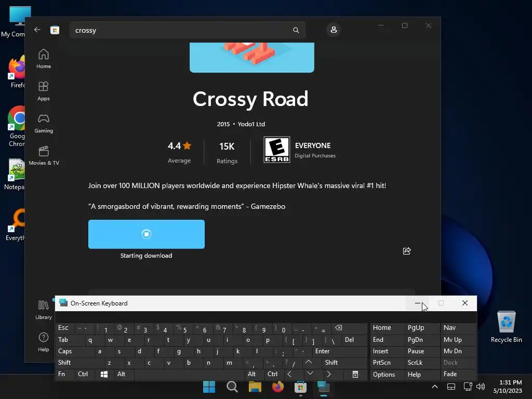Click On-Screen Keyboard taskbar icon
532x399 pixels.
pos(324,387)
